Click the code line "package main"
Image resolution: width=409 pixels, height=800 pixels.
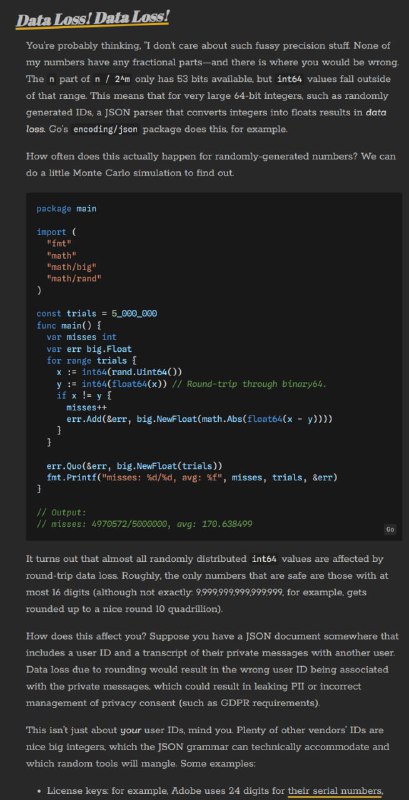tap(66, 208)
